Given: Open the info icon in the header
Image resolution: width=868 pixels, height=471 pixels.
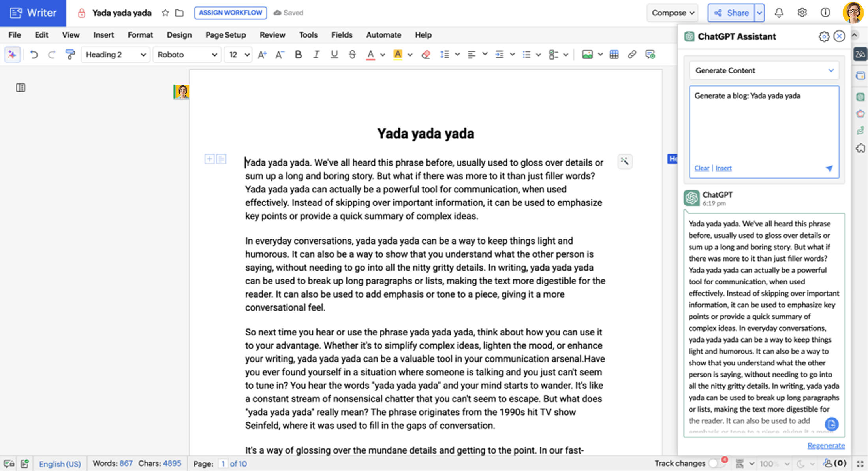Looking at the screenshot, I should pos(825,13).
